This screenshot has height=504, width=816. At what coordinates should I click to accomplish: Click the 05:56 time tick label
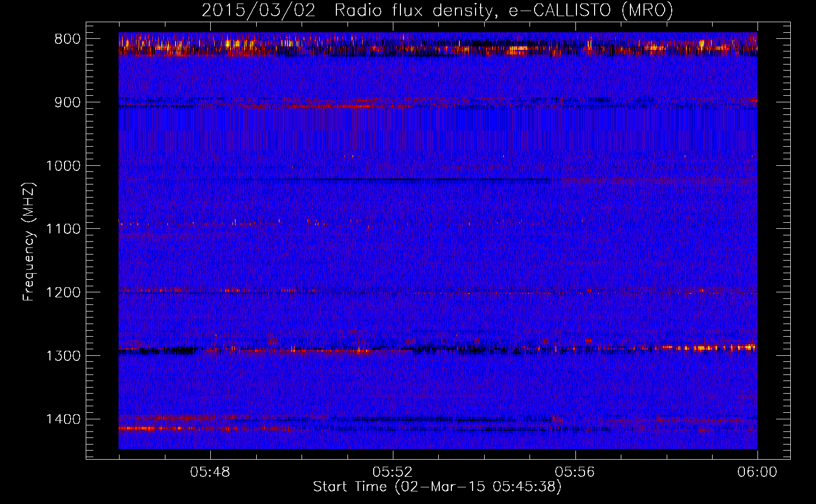point(575,472)
